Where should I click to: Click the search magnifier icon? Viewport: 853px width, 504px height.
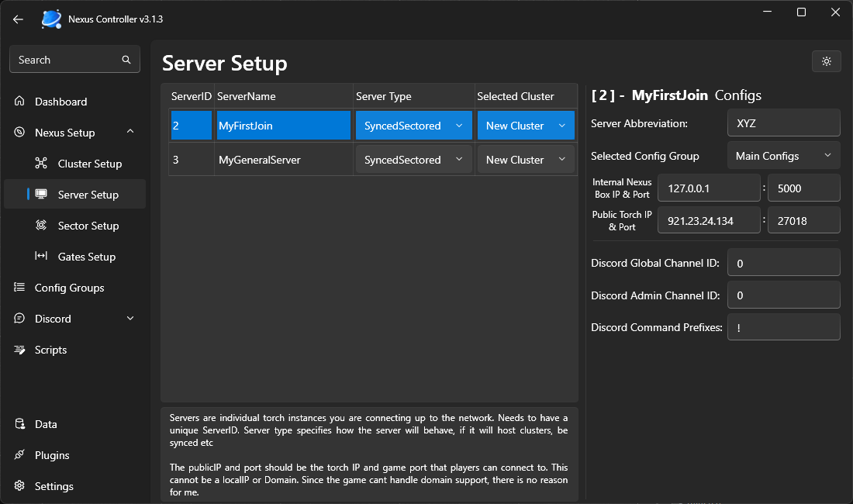tap(126, 60)
